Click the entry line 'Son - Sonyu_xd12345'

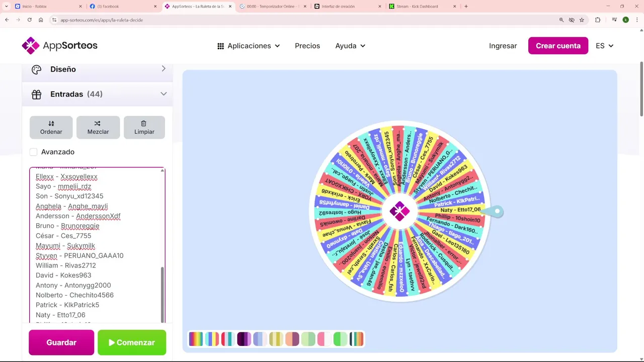(x=69, y=196)
